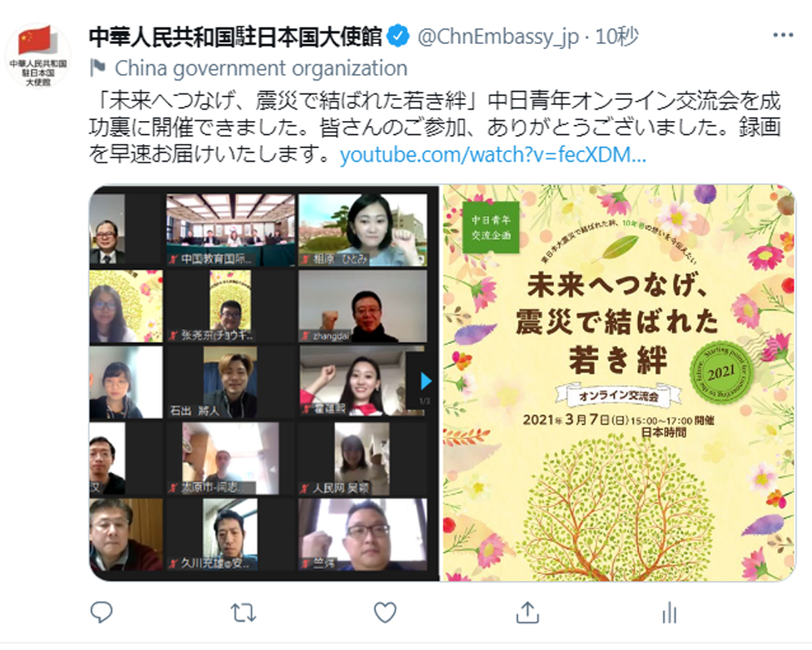Click the gray flag icon beside organization label
The height and width of the screenshot is (650, 812).
point(98,67)
